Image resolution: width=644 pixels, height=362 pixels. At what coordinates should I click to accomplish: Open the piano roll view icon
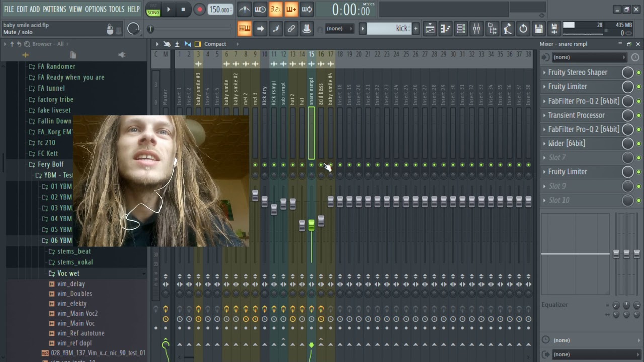coord(446,29)
